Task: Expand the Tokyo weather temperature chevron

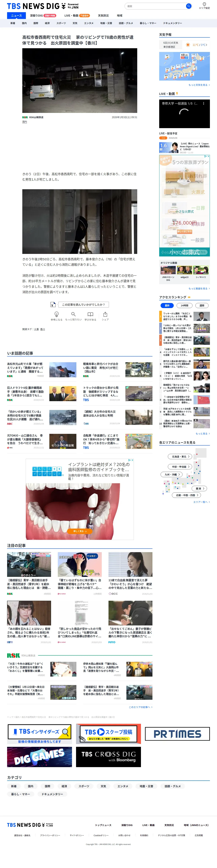Action: pos(206,45)
